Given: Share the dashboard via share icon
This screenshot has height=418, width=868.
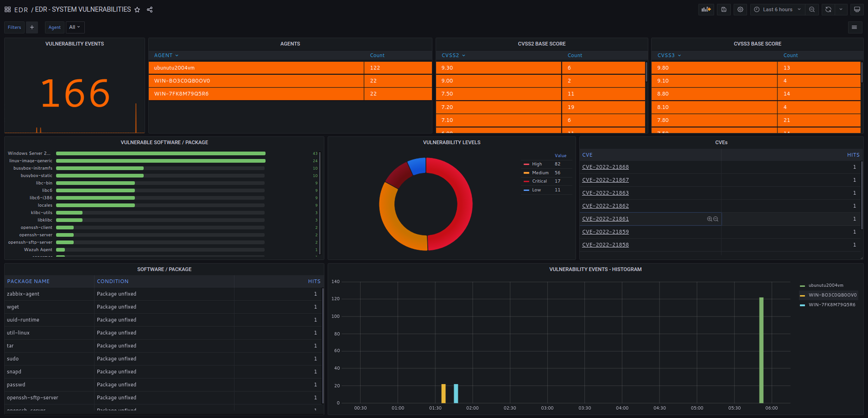Looking at the screenshot, I should 150,10.
